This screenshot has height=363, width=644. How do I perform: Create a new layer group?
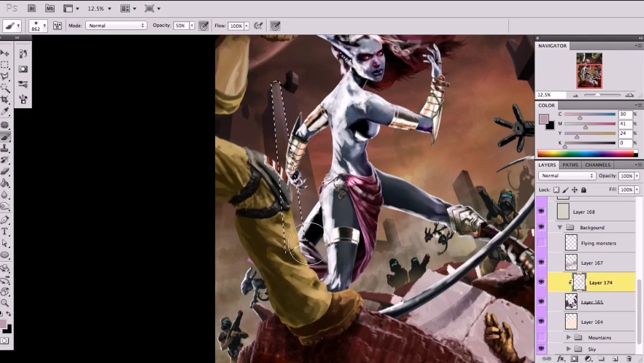[x=601, y=359]
